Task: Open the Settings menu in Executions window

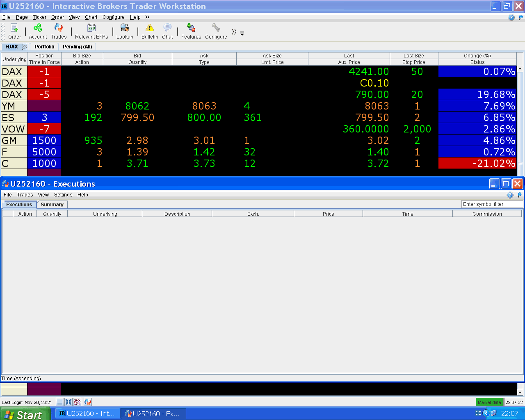Action: point(63,195)
